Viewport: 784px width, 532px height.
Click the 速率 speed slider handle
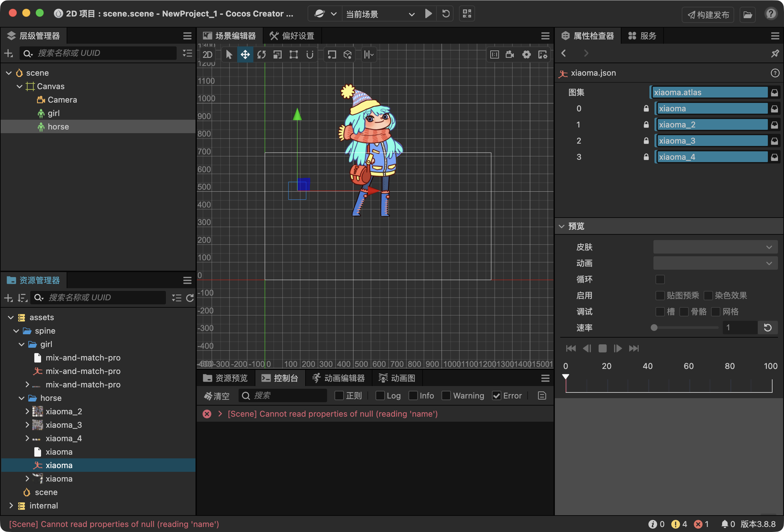tap(654, 328)
